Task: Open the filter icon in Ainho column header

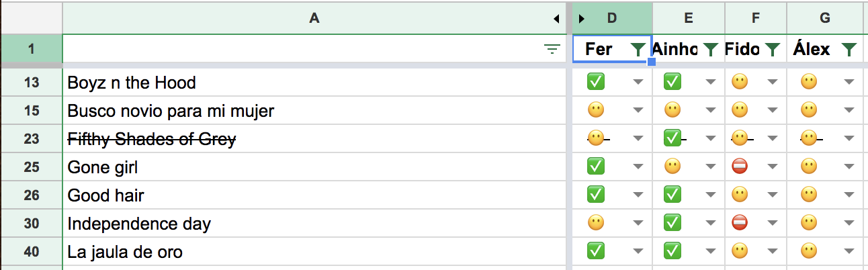Action: tap(711, 49)
